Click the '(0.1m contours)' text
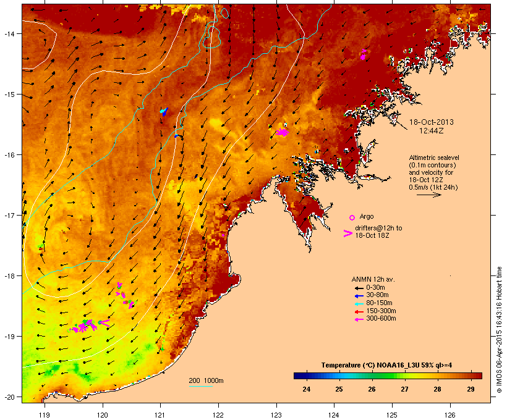Image resolution: width=507 pixels, height=420 pixels. (x=432, y=165)
